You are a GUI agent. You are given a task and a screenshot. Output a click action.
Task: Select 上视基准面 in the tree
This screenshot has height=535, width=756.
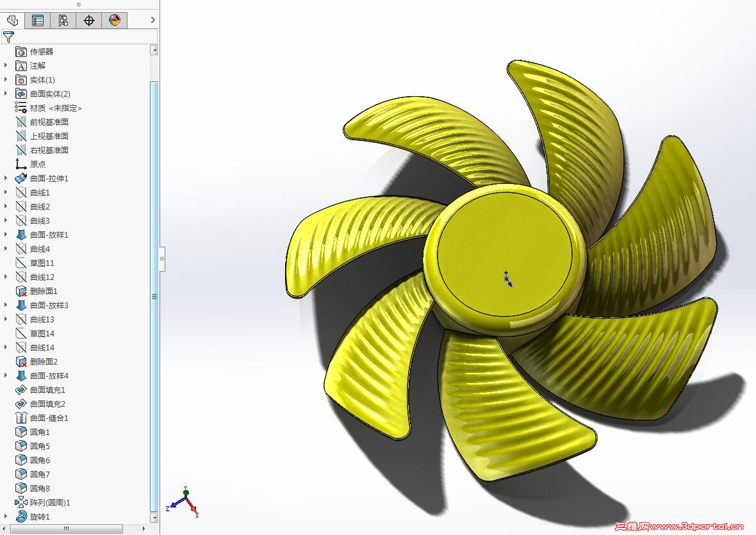click(49, 136)
